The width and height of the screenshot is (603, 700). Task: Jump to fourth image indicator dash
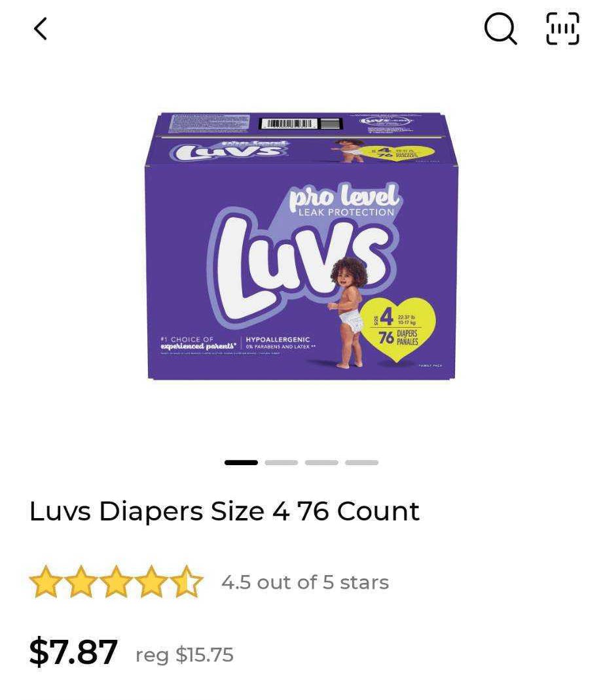coord(362,463)
